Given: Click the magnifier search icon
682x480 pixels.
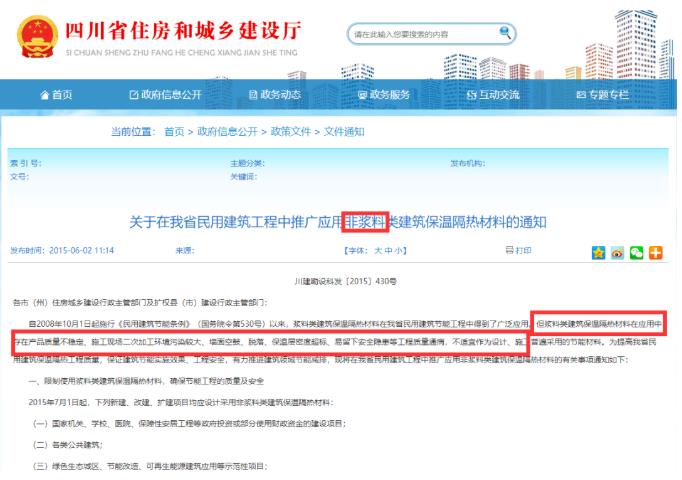Looking at the screenshot, I should pyautogui.click(x=506, y=32).
